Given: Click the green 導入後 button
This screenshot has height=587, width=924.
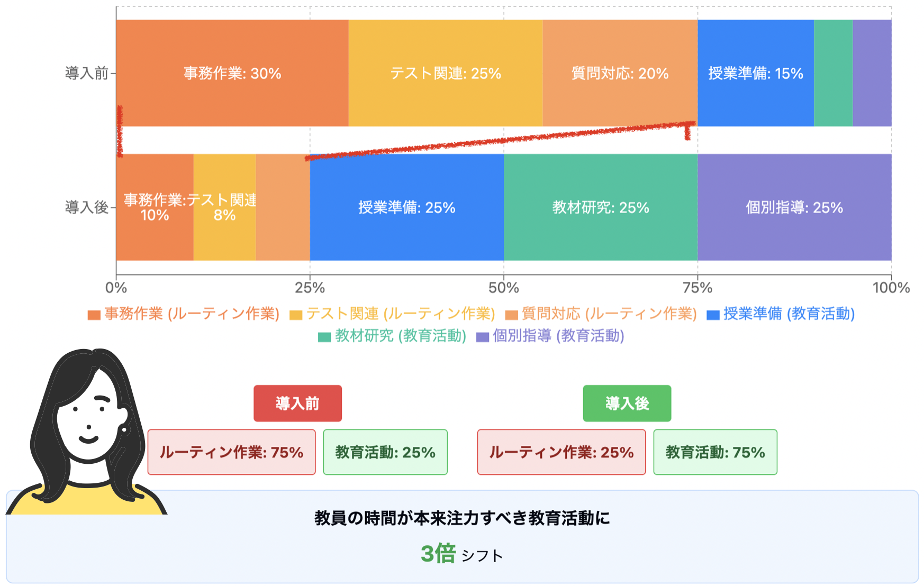Looking at the screenshot, I should pyautogui.click(x=627, y=403).
